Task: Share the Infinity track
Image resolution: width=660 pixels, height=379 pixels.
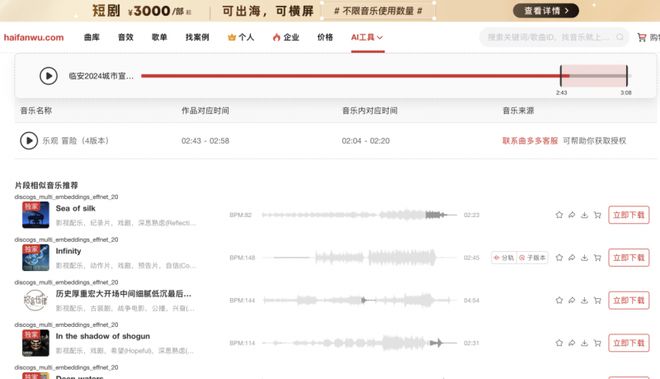Action: pos(572,257)
